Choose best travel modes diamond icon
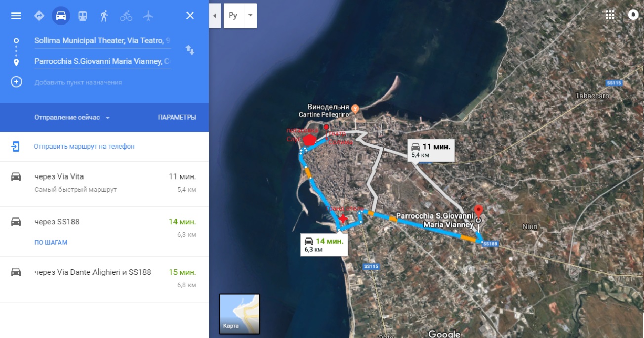This screenshot has height=338, width=644. tap(39, 15)
